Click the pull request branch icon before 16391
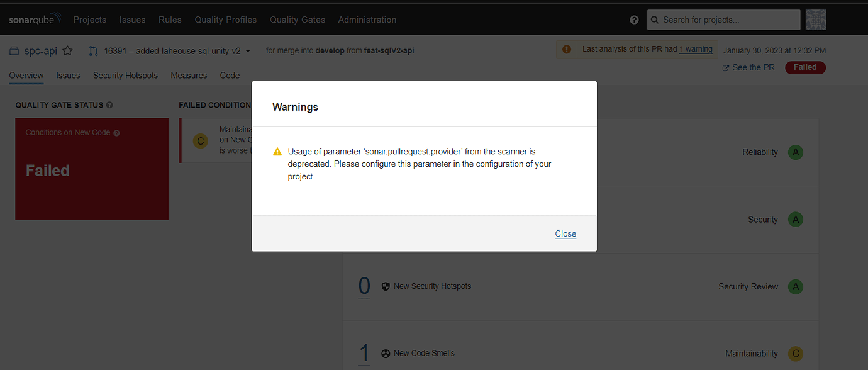 [x=93, y=50]
